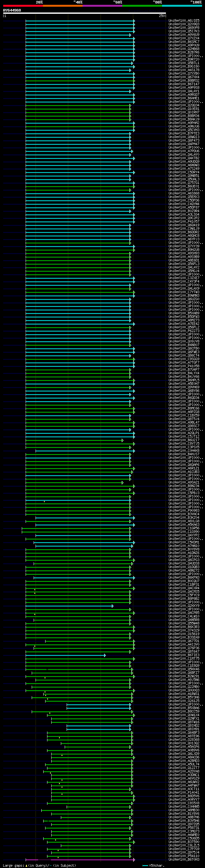Pick hit UniRef100_A4S178
Image resolution: width=205 pixels, height=868 pixels.
184,70
